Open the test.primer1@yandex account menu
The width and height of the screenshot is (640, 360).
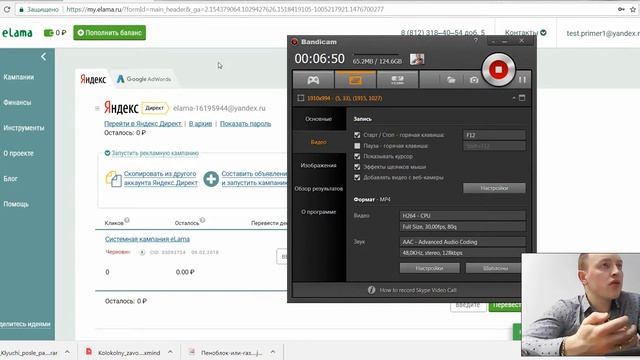(x=602, y=33)
